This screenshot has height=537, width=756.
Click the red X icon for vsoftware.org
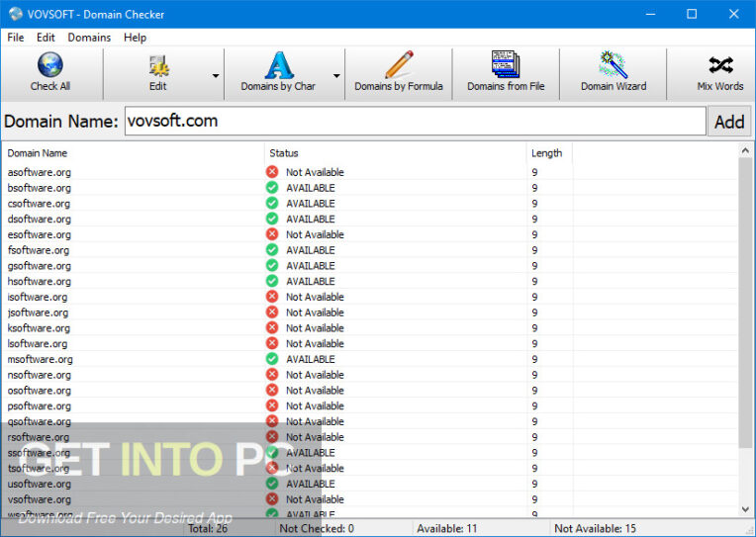(272, 498)
